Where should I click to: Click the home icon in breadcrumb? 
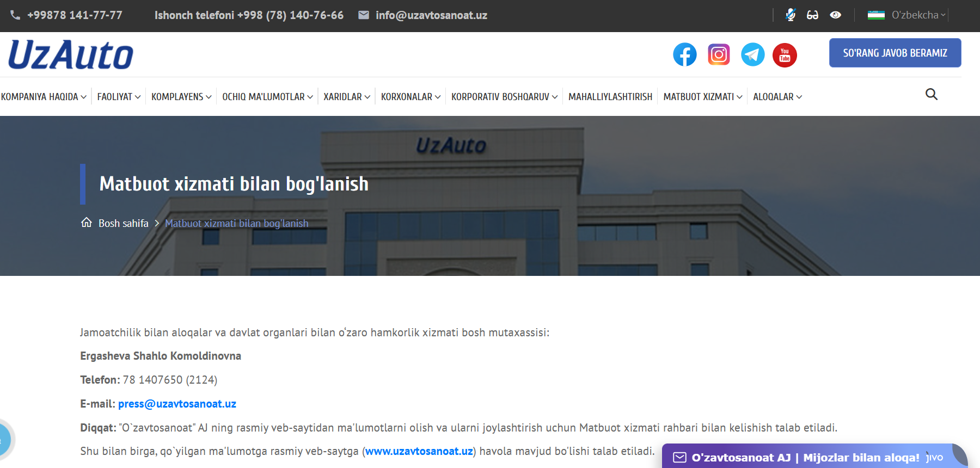pos(87,223)
